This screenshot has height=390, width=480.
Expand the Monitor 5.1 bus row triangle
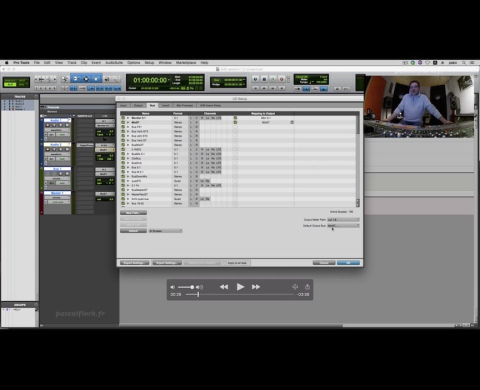coord(128,118)
